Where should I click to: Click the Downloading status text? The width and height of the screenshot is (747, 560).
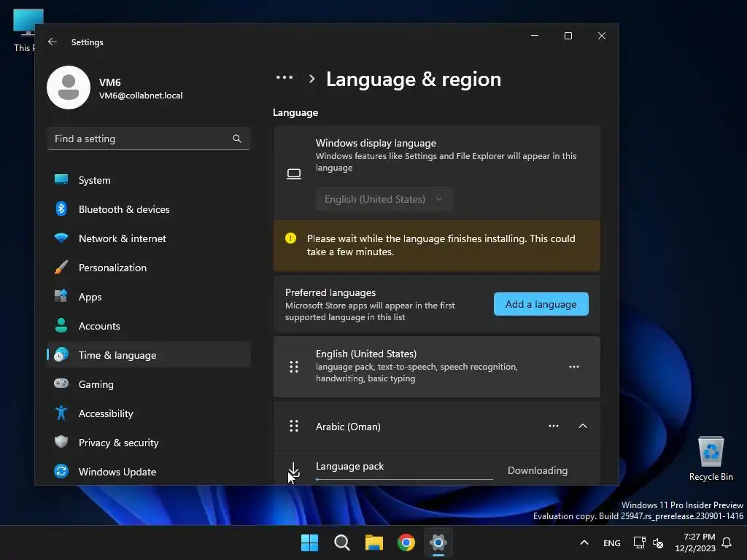pos(538,470)
